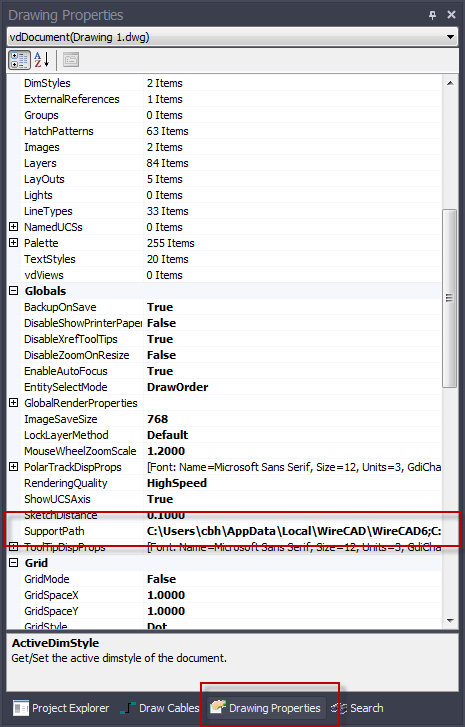Click the MouseWheelZoomScale 1.2000 value
The width and height of the screenshot is (465, 727).
point(293,451)
